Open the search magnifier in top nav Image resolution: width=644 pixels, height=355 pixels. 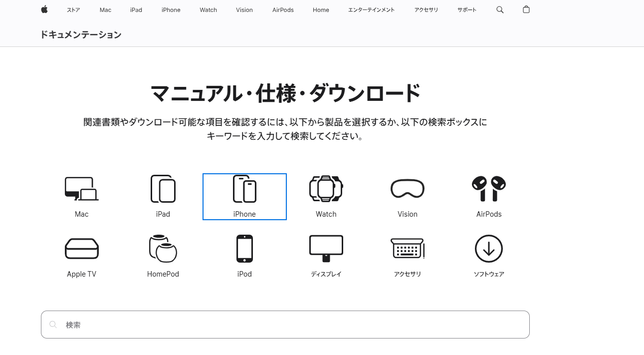click(x=500, y=9)
